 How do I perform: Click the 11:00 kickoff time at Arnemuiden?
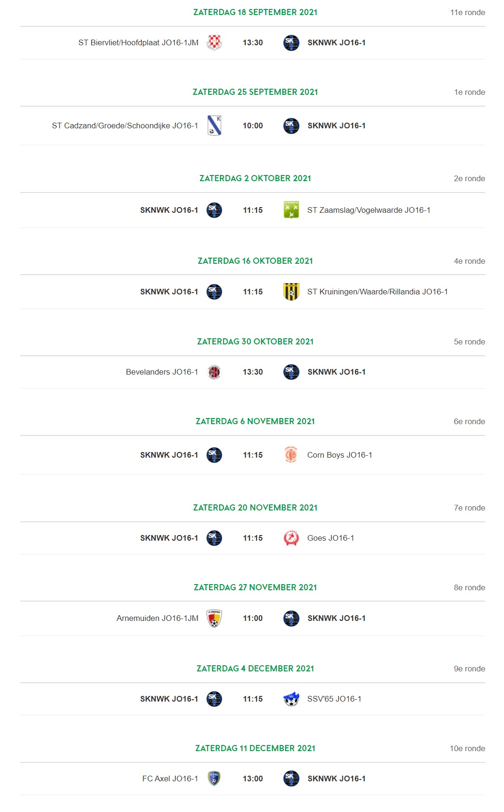[253, 618]
